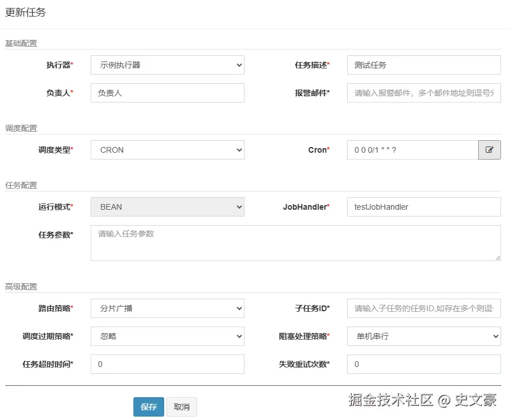Viewport: 509px width, 420px height.
Task: Click the 失败重试次数 field label
Action: tap(304, 364)
